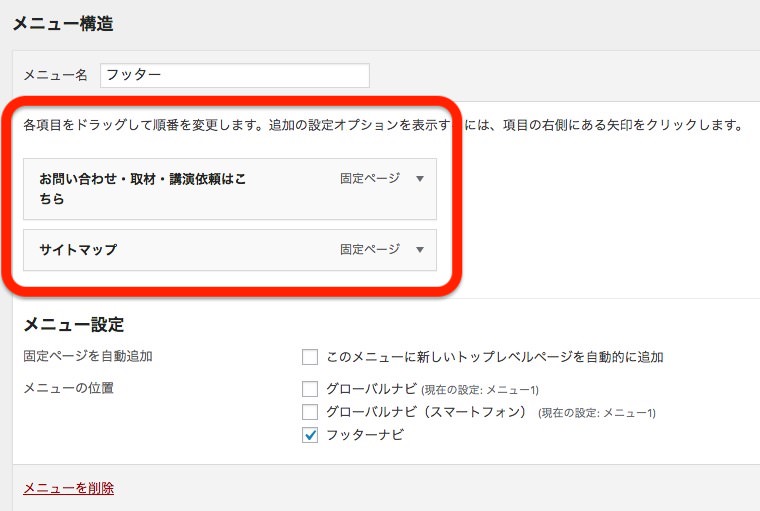Screen dimensions: 760x511
Task: Click the メニュー名 text field containing フッター
Action: pyautogui.click(x=235, y=75)
